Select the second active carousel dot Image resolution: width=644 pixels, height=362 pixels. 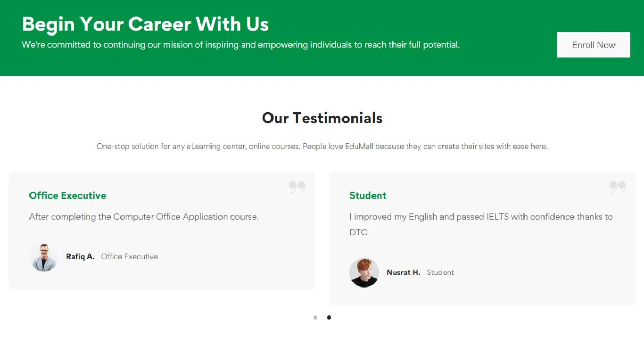[x=329, y=318]
